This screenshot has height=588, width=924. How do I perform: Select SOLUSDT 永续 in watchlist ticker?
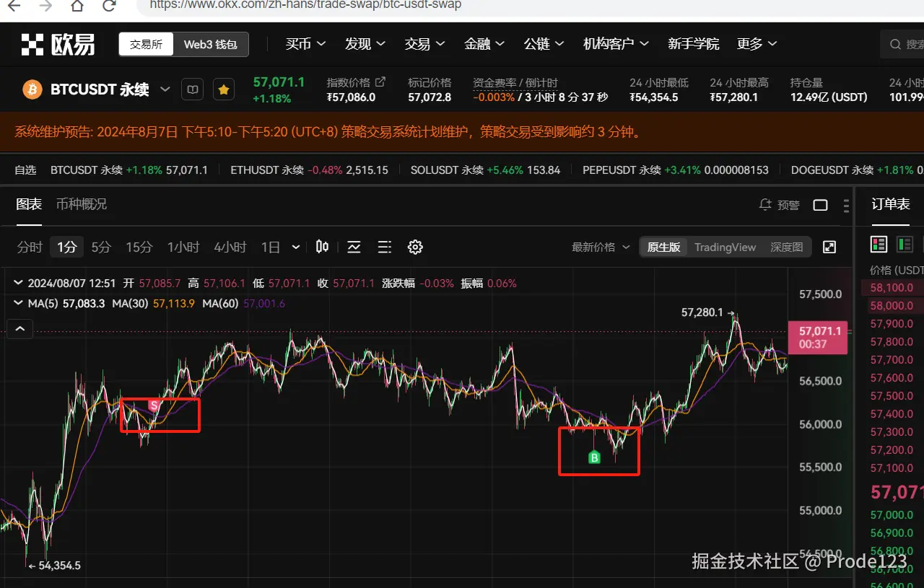click(485, 170)
